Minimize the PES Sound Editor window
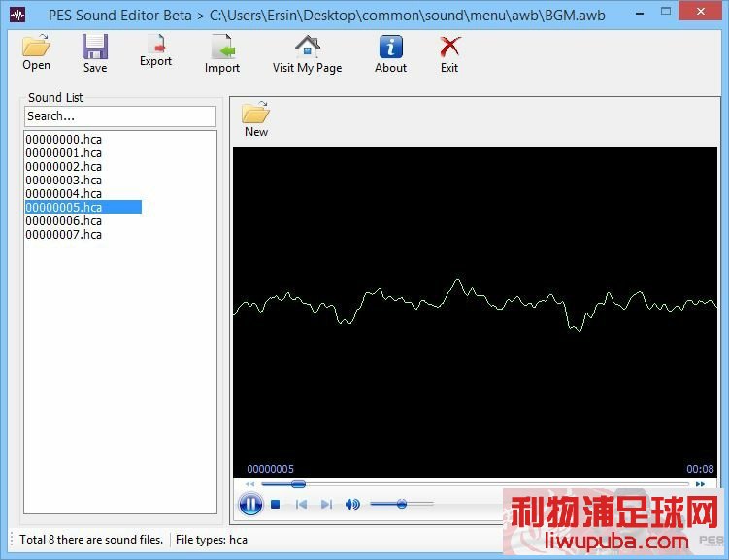This screenshot has height=560, width=729. point(640,13)
